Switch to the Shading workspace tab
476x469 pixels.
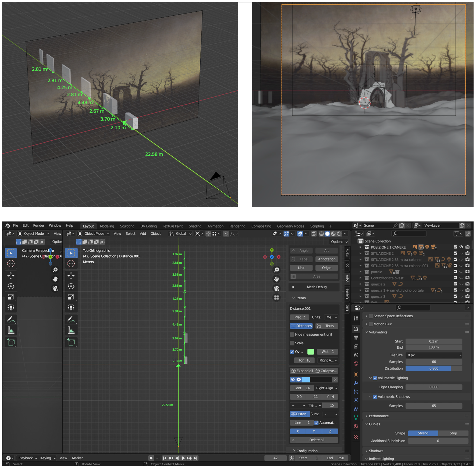tap(195, 226)
